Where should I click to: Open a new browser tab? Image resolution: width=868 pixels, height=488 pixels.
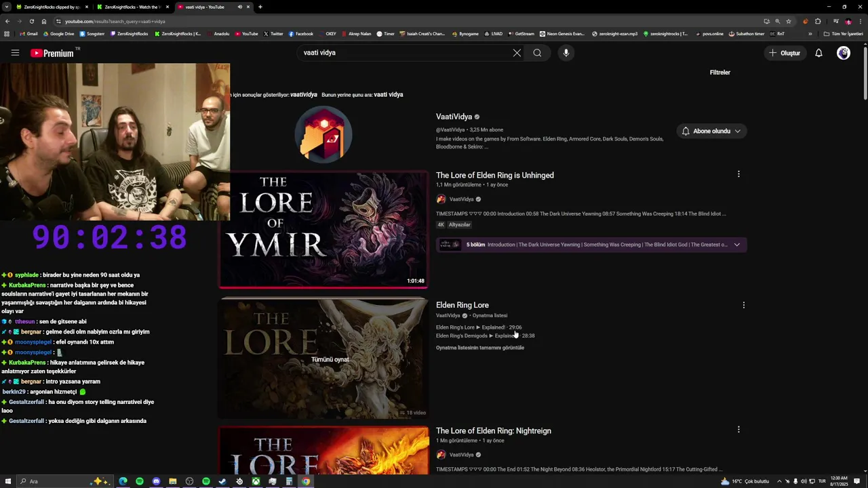[260, 7]
